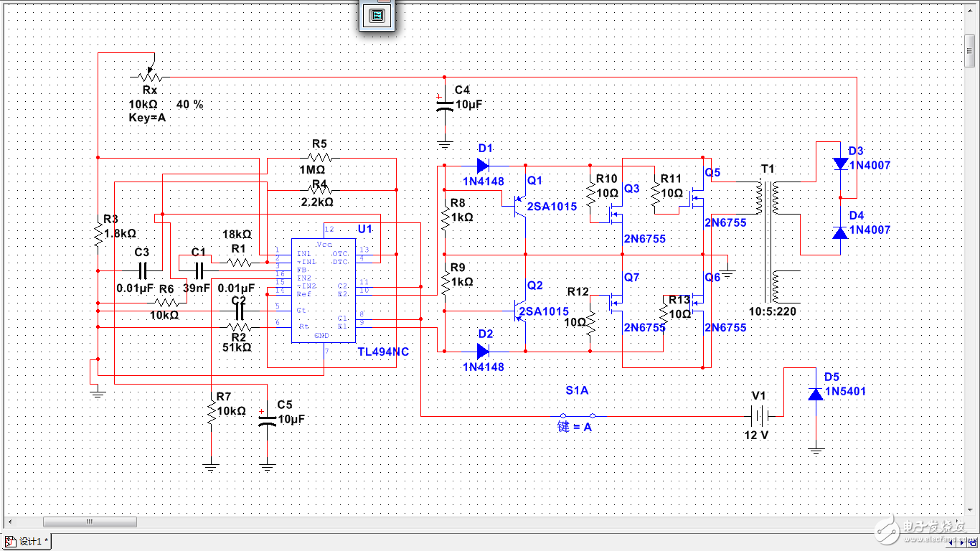
Task: Select capacitor C1 symbol
Action: [x=199, y=270]
